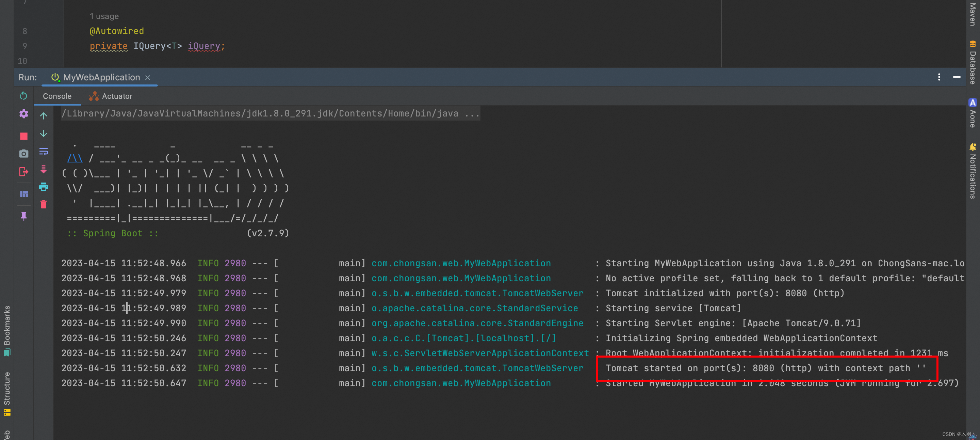The height and width of the screenshot is (440, 980).
Task: Switch to the Actuator tab
Action: (x=111, y=96)
